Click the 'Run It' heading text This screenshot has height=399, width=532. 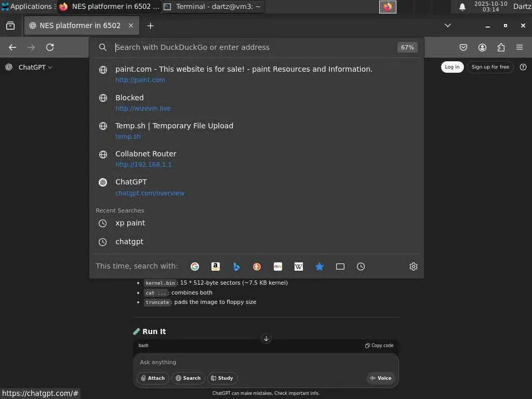(154, 331)
